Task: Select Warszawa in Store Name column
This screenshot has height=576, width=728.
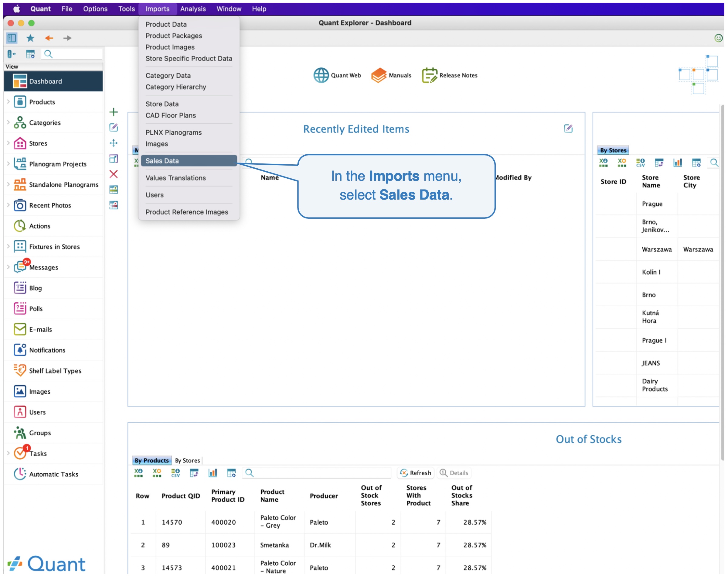Action: (x=657, y=249)
